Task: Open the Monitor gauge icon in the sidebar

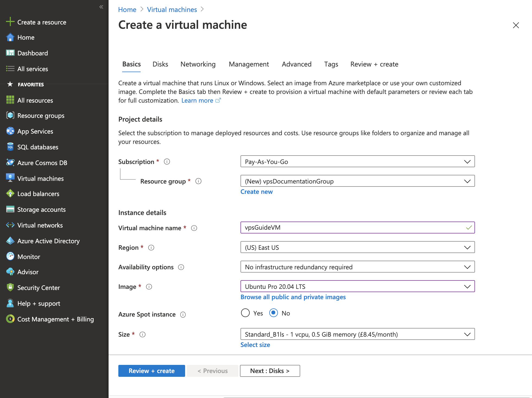Action: click(x=10, y=256)
